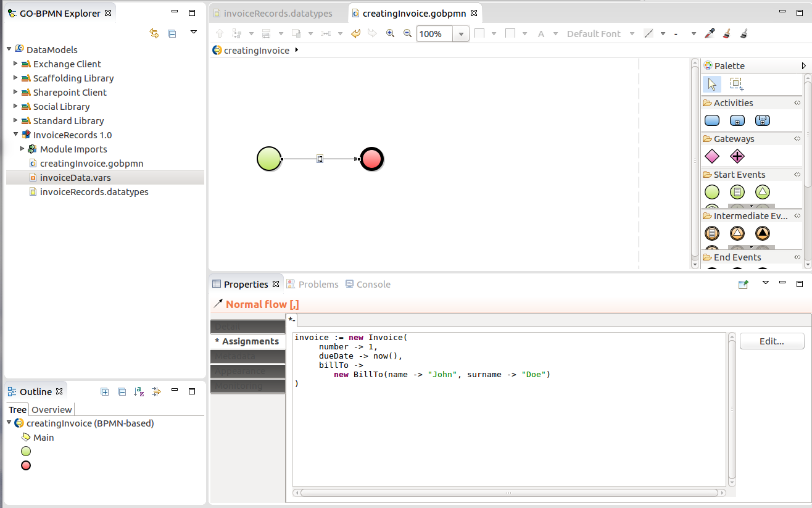Click the yellow Undo arrow
Viewport: 812px width, 508px height.
click(355, 33)
